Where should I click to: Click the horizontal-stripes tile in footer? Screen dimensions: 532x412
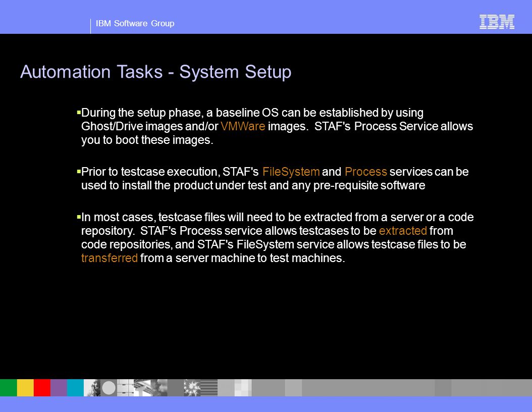(209, 388)
